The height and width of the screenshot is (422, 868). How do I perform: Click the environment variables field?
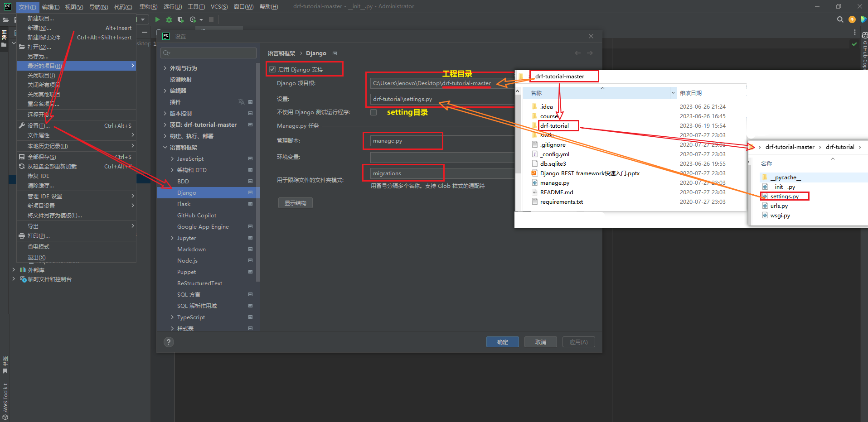point(442,157)
